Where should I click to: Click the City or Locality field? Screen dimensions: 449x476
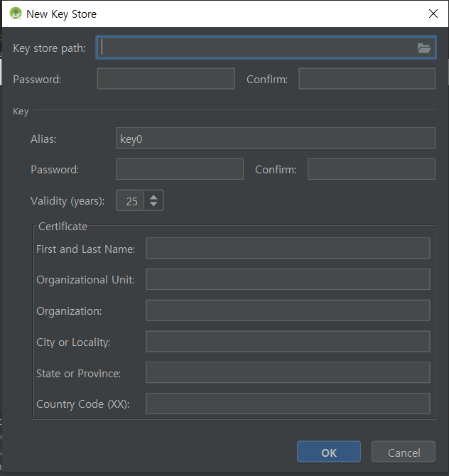coord(288,342)
